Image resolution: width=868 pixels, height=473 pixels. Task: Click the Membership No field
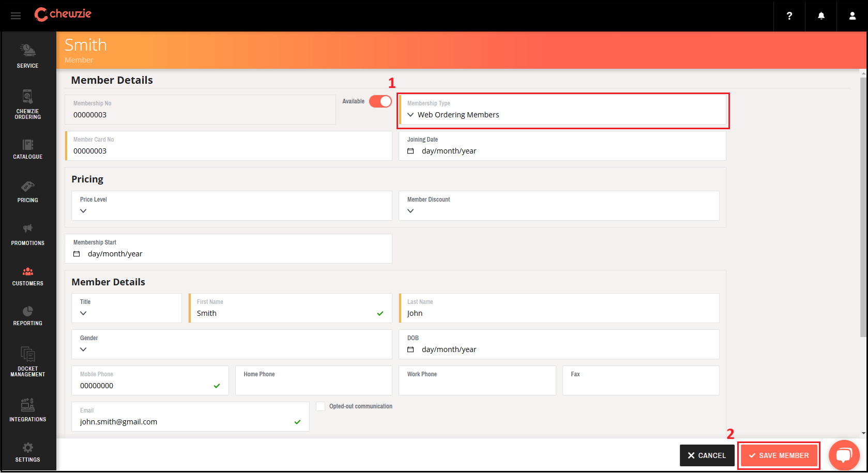tap(200, 110)
